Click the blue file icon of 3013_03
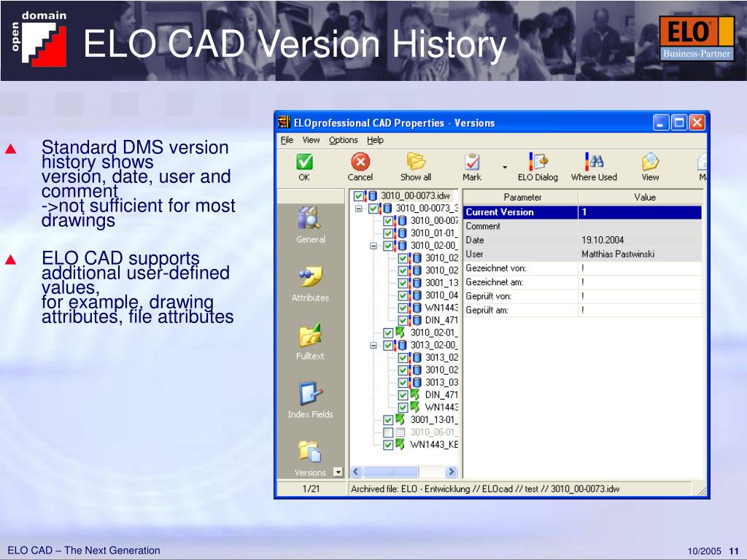This screenshot has height=560, width=747. 417,382
